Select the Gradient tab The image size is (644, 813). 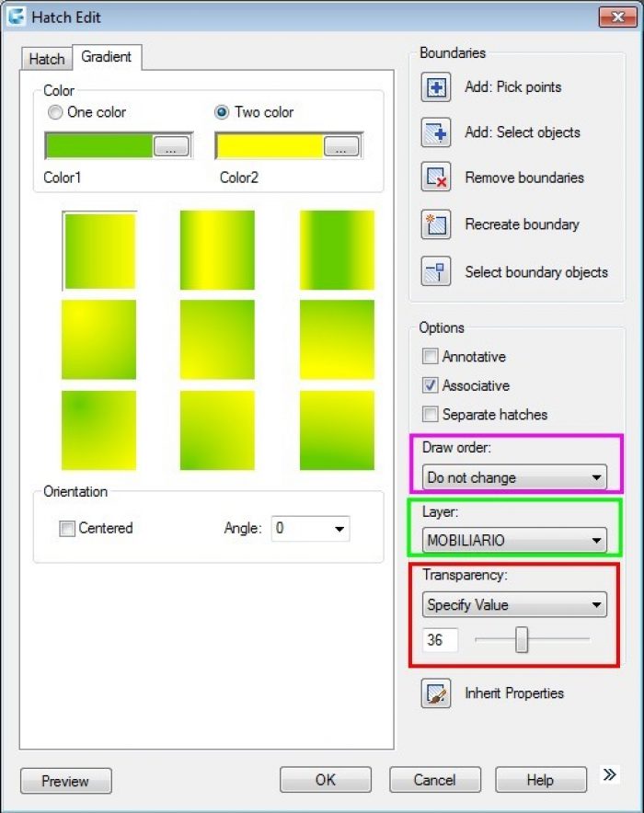pyautogui.click(x=107, y=57)
